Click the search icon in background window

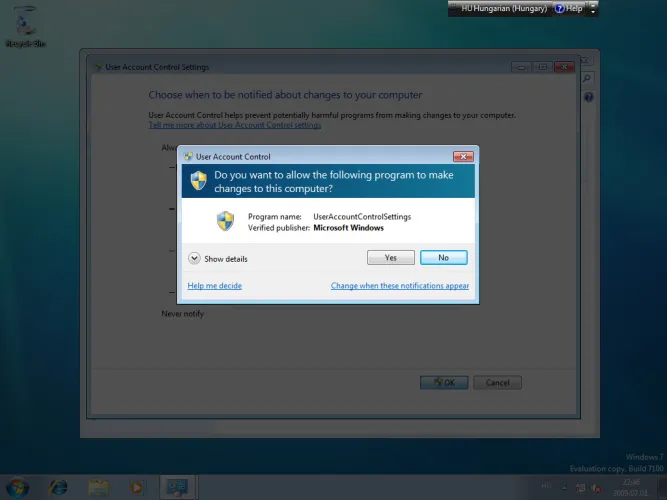[587, 78]
